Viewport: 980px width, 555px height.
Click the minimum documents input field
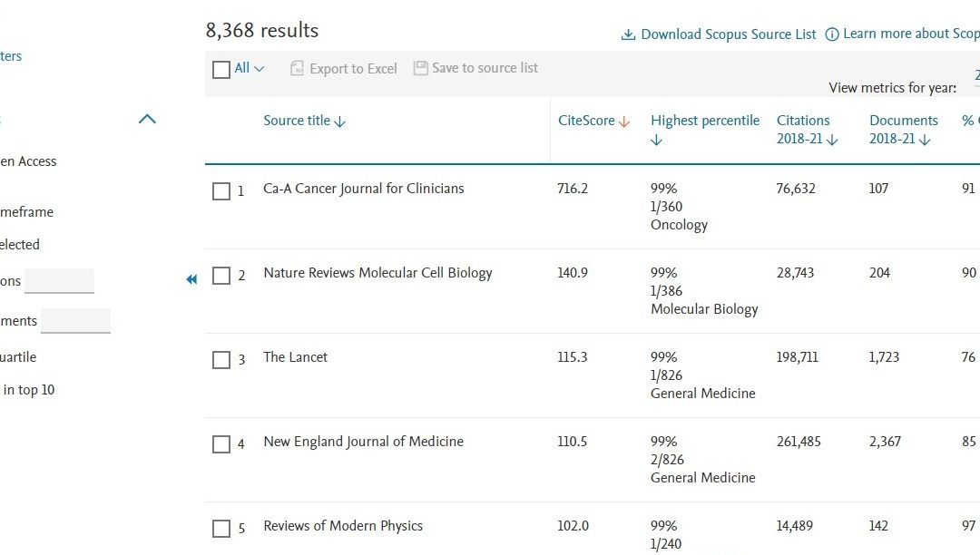click(75, 319)
